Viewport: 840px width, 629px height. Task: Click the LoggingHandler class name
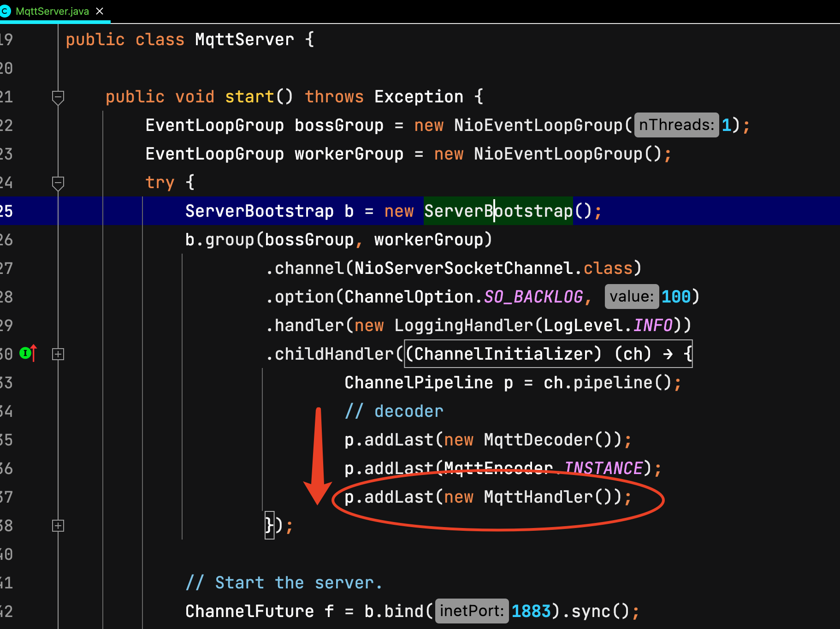(463, 326)
